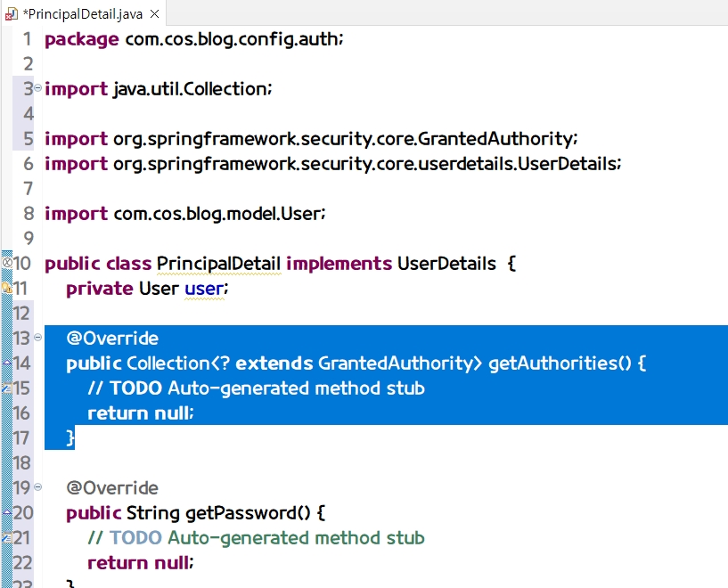Click the GrantedAuthority import on line 5
Viewport: 728px width, 588px height.
click(x=311, y=139)
